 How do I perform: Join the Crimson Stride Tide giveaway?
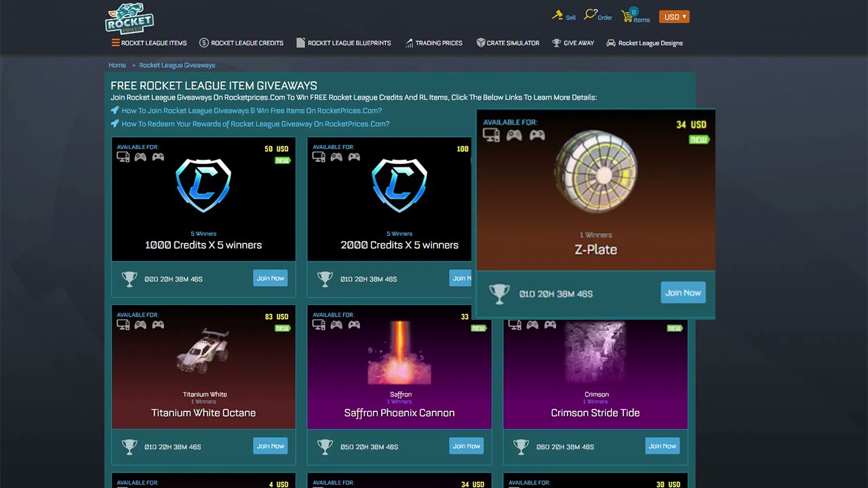[x=663, y=446]
